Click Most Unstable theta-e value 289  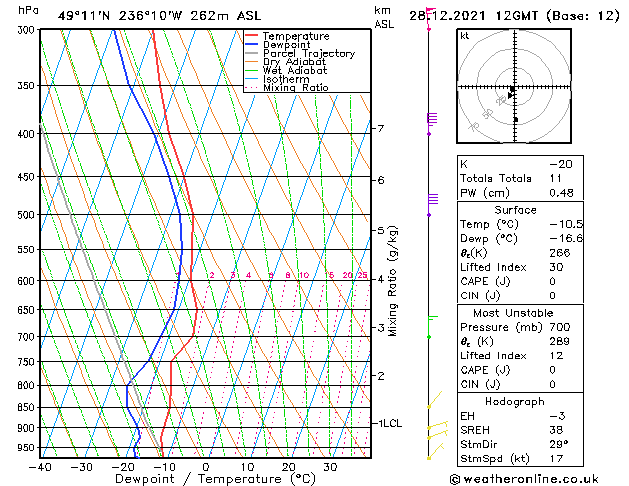click(x=560, y=341)
